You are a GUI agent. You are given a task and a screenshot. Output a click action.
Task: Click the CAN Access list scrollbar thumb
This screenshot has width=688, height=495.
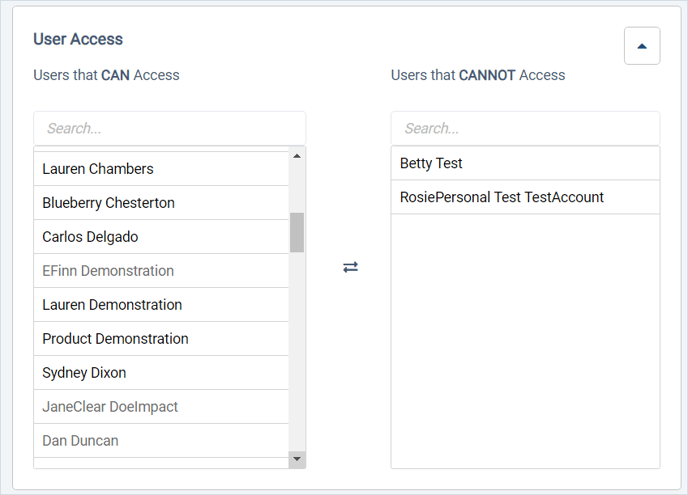click(x=297, y=233)
